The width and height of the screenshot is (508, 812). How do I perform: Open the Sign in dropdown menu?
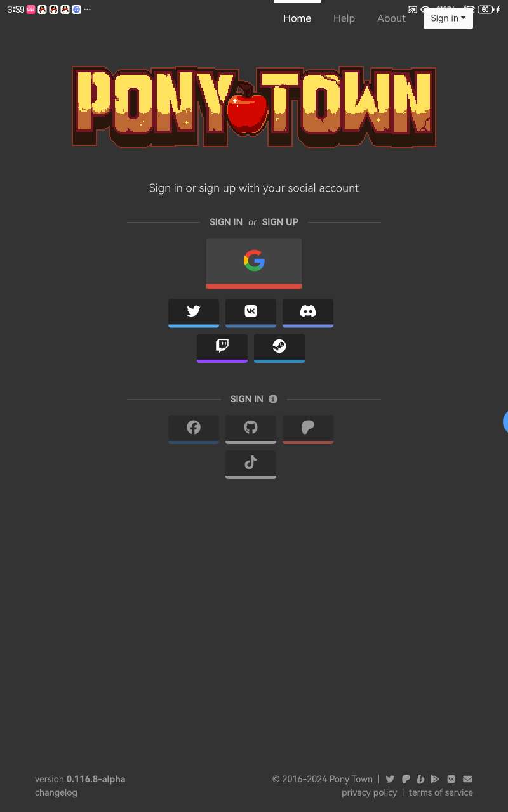[448, 18]
